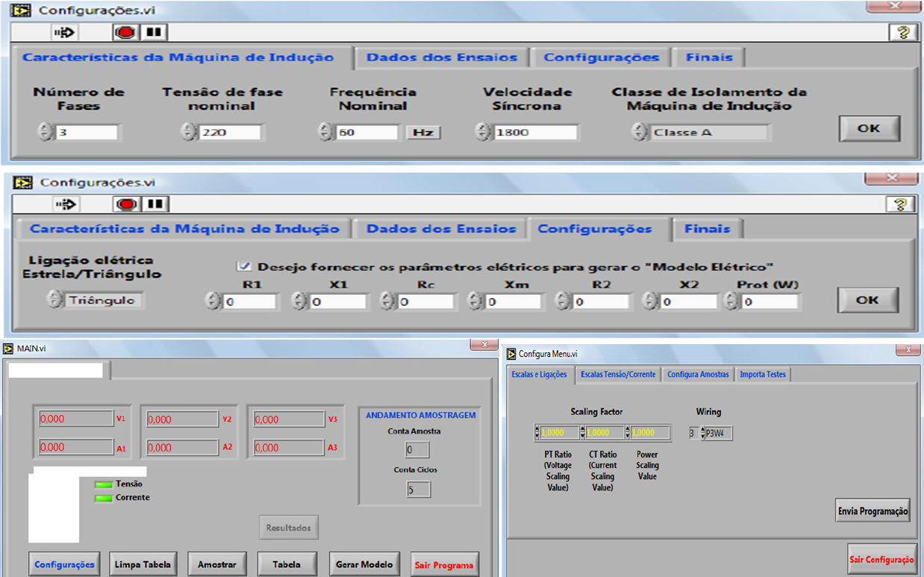924x577 pixels.
Task: Click the Conta Ciclos value box
Action: (x=418, y=490)
